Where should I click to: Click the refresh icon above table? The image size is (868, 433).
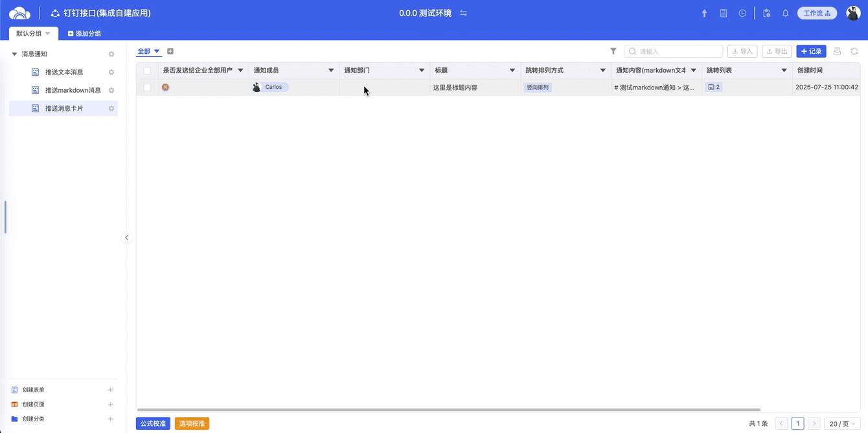854,51
